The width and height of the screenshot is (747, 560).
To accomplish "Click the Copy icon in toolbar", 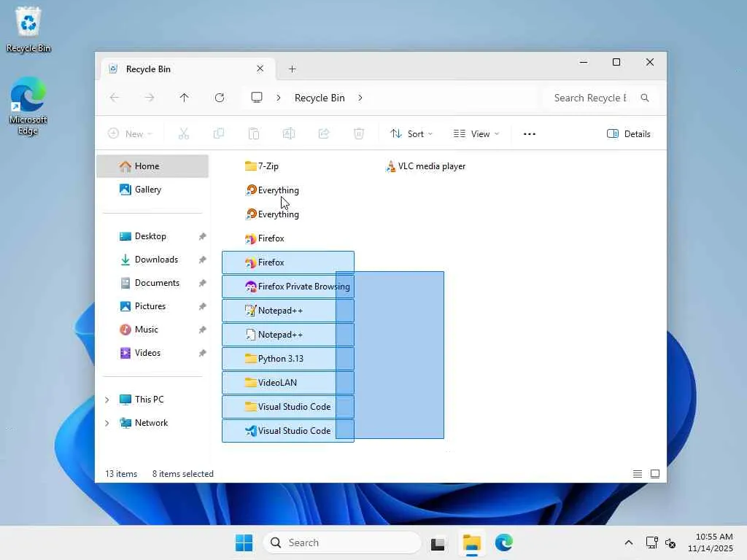I will [219, 134].
